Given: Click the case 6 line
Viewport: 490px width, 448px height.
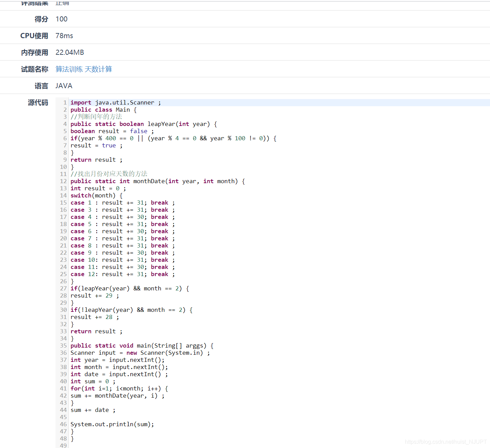Looking at the screenshot, I should pos(123,231).
